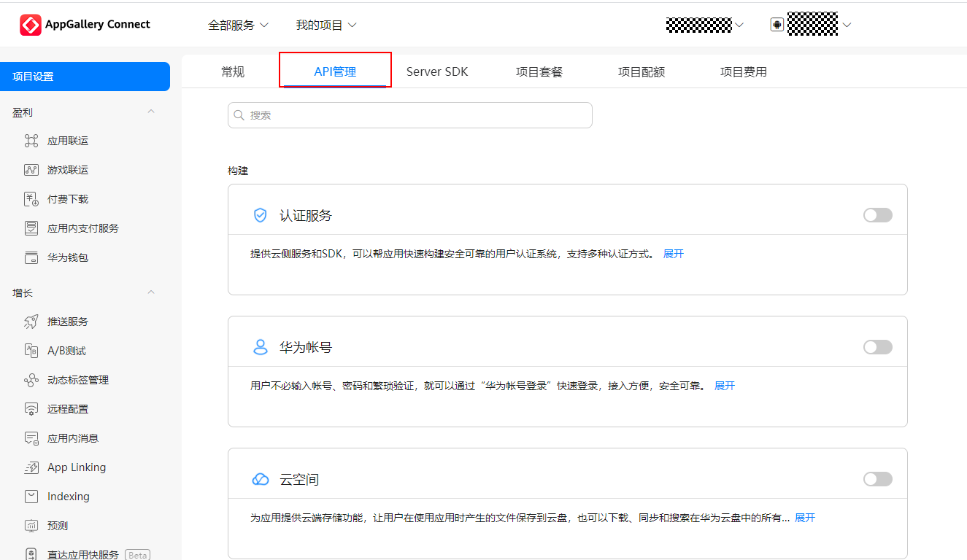967x560 pixels.
Task: Collapse the 盈利 sidebar section
Action: coord(151,112)
